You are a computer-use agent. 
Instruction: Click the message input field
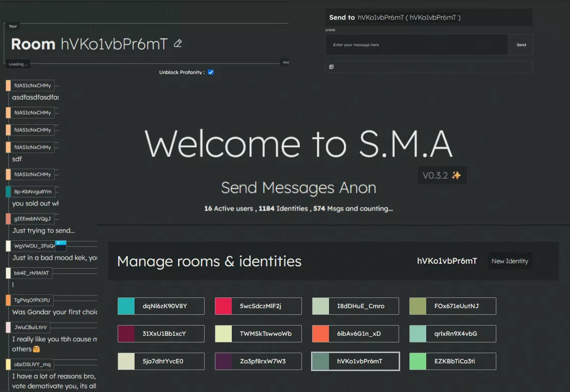416,45
